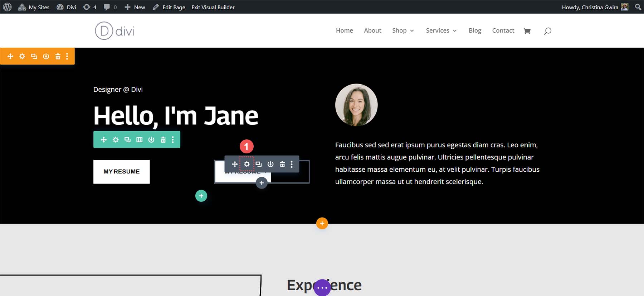Viewport: 644px width, 296px height.
Task: Open the pending updates indicator showing 4
Action: coord(89,7)
